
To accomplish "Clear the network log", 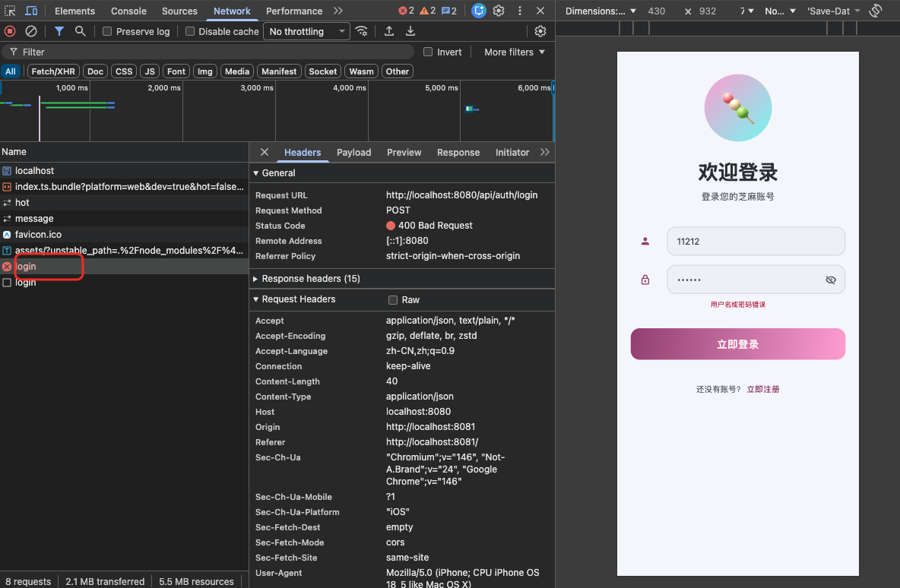I will pyautogui.click(x=31, y=32).
